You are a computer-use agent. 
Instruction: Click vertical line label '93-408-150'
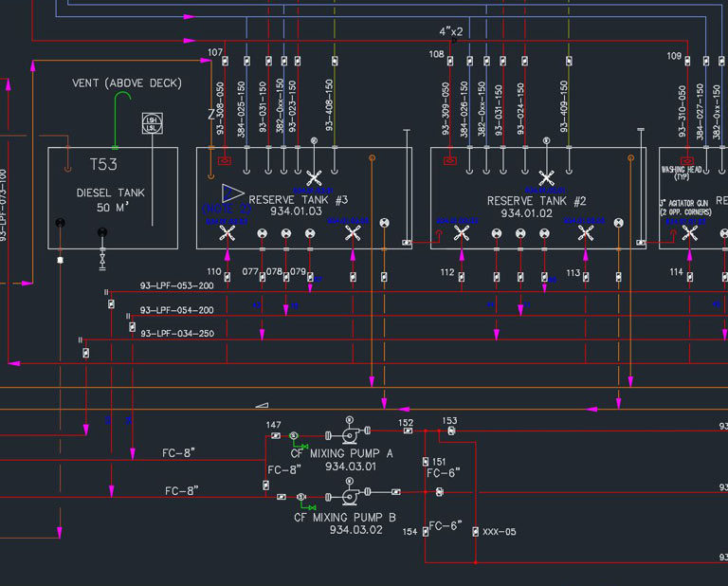pos(329,105)
